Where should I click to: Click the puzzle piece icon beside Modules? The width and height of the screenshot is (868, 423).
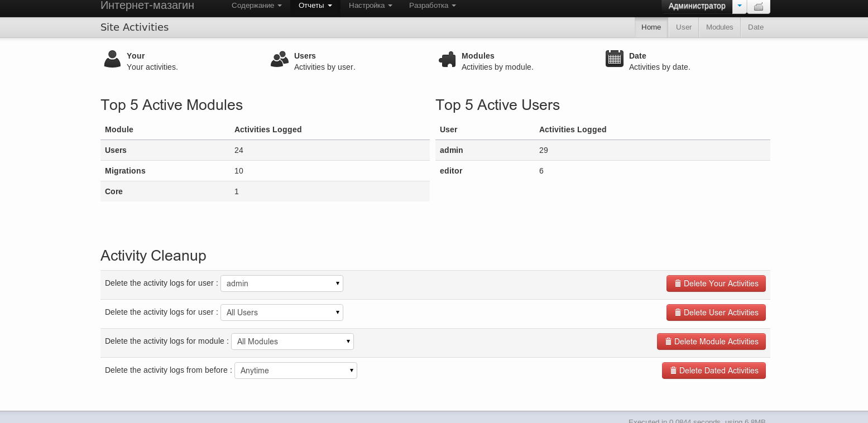(x=447, y=59)
